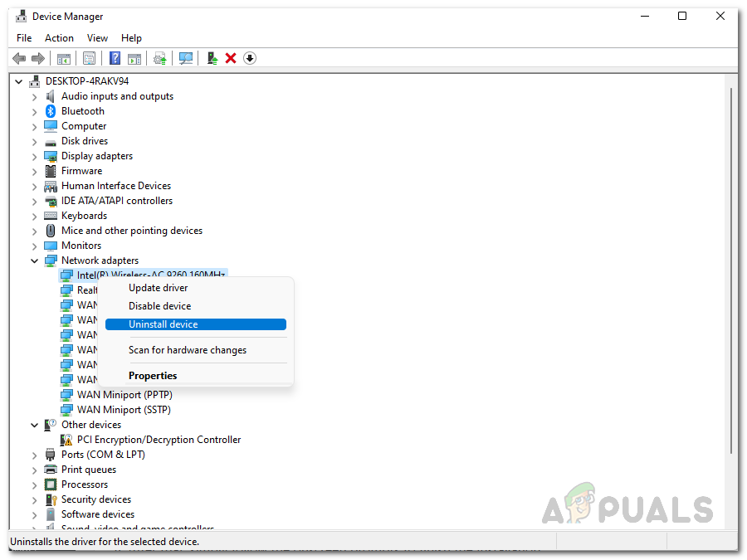This screenshot has height=560, width=747.
Task: Click the Human Interface Devices icon
Action: click(51, 186)
